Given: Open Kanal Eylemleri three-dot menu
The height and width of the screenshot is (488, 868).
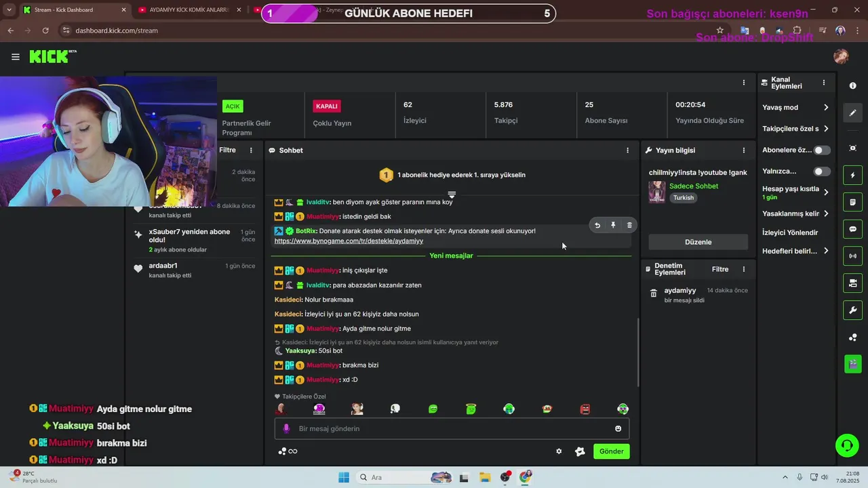Looking at the screenshot, I should [x=824, y=83].
